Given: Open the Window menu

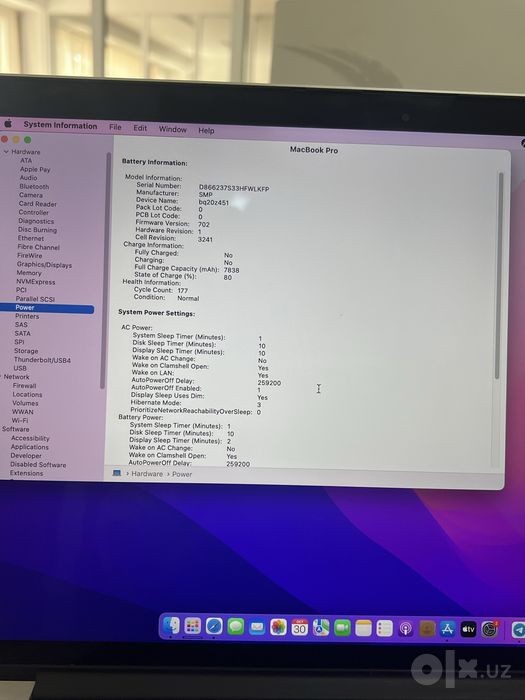Looking at the screenshot, I should coord(173,129).
